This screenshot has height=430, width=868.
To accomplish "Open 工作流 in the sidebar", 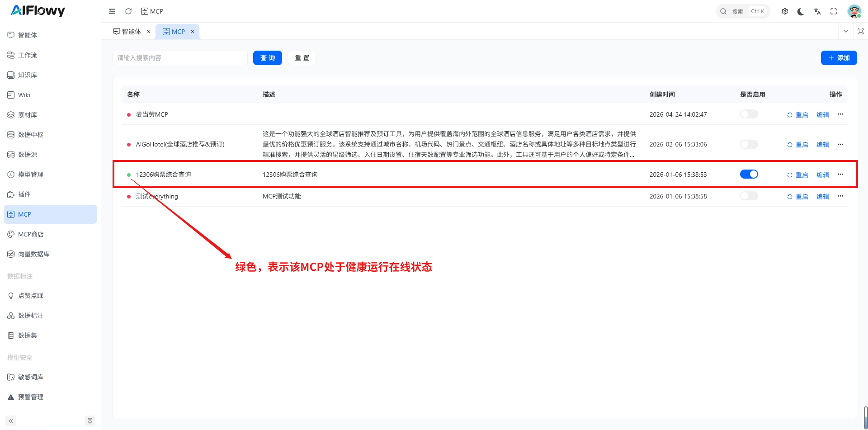I will pyautogui.click(x=50, y=55).
